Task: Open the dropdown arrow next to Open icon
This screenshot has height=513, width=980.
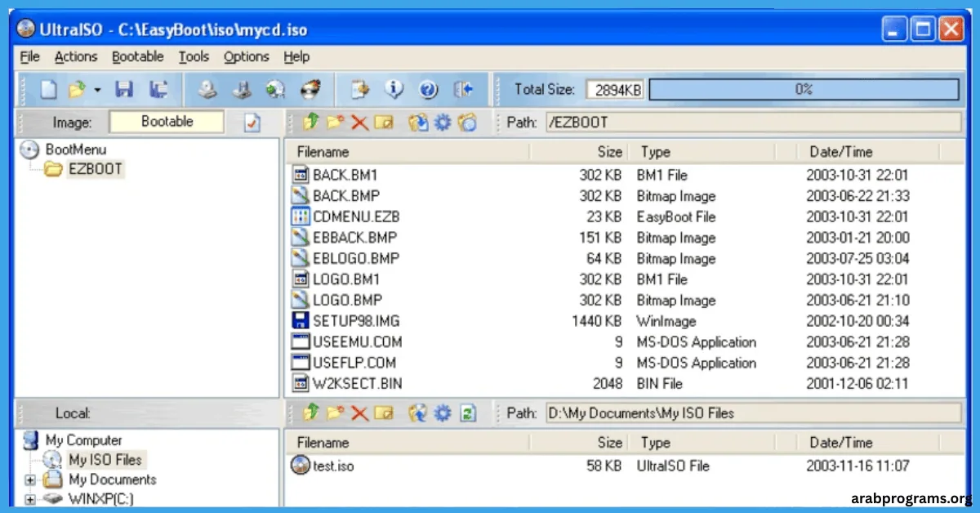Action: 97,90
